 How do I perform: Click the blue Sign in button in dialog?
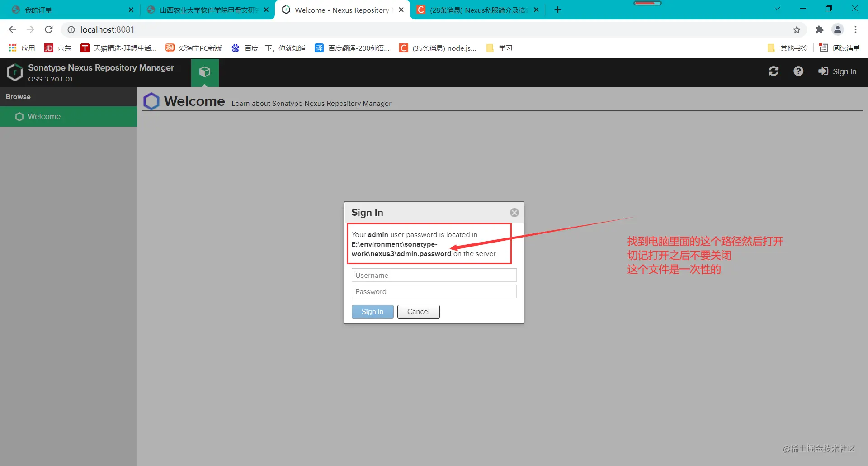pyautogui.click(x=373, y=312)
